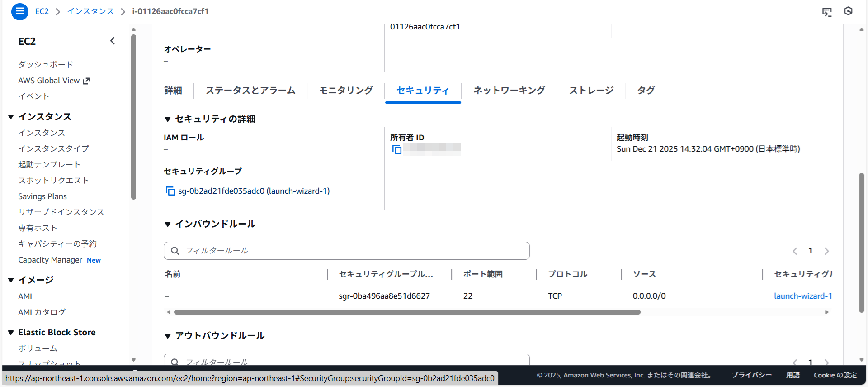868x387 pixels.
Task: Open the hamburger navigation menu
Action: click(x=19, y=11)
